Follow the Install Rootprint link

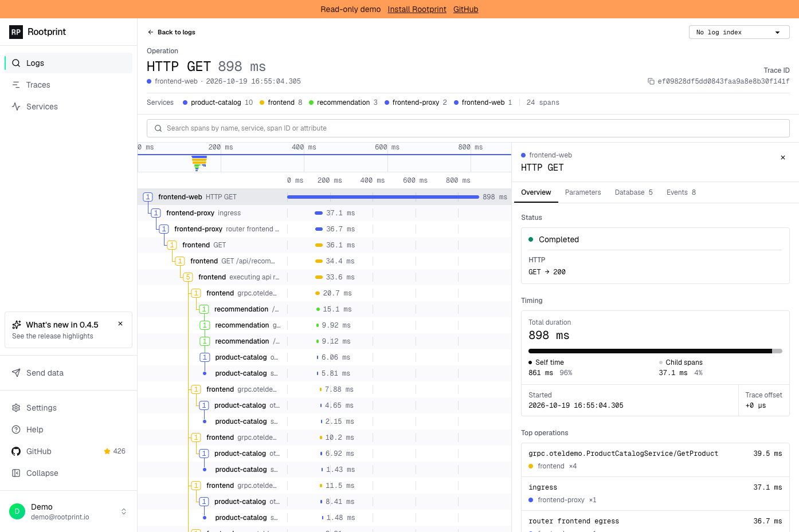pyautogui.click(x=417, y=9)
